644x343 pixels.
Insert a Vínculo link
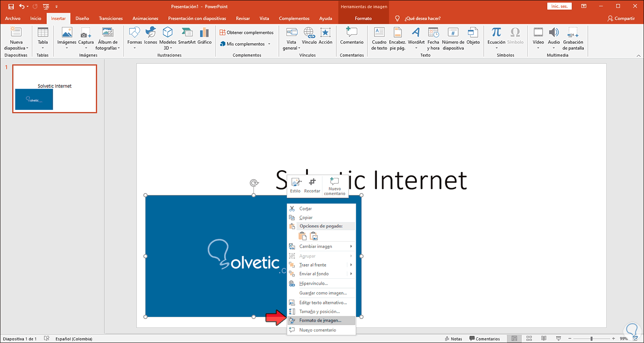click(x=309, y=36)
